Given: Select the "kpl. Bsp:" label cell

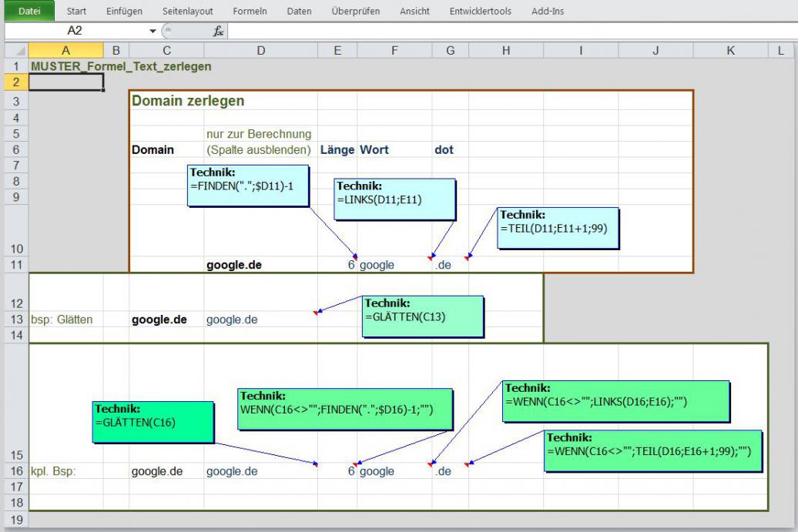Looking at the screenshot, I should coord(65,471).
